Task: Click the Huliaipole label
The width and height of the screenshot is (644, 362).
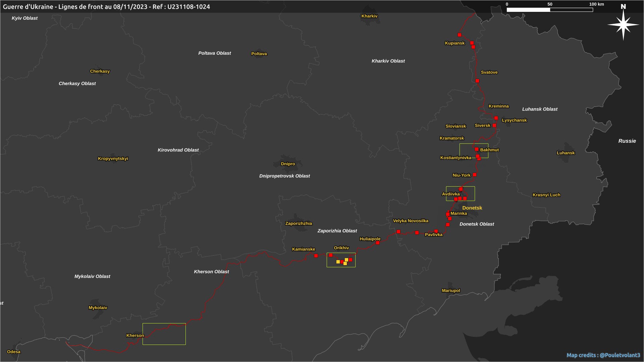Action: tap(370, 239)
